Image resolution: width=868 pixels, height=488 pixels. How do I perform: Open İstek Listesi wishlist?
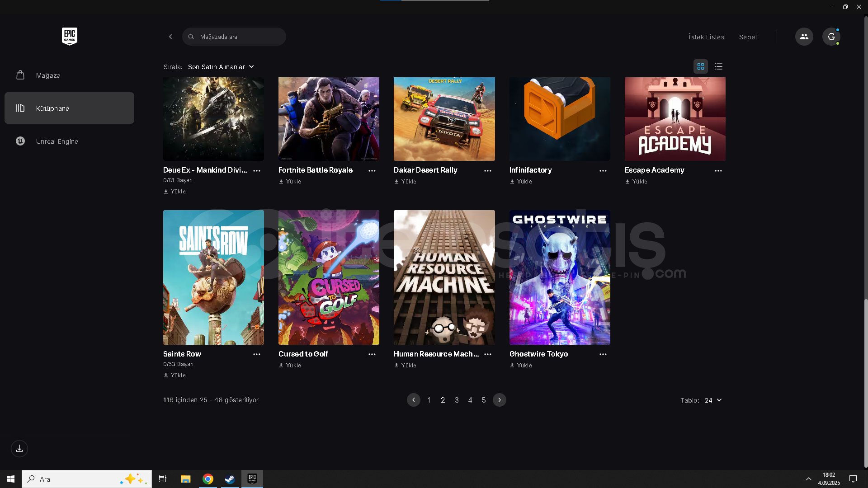[x=707, y=37]
